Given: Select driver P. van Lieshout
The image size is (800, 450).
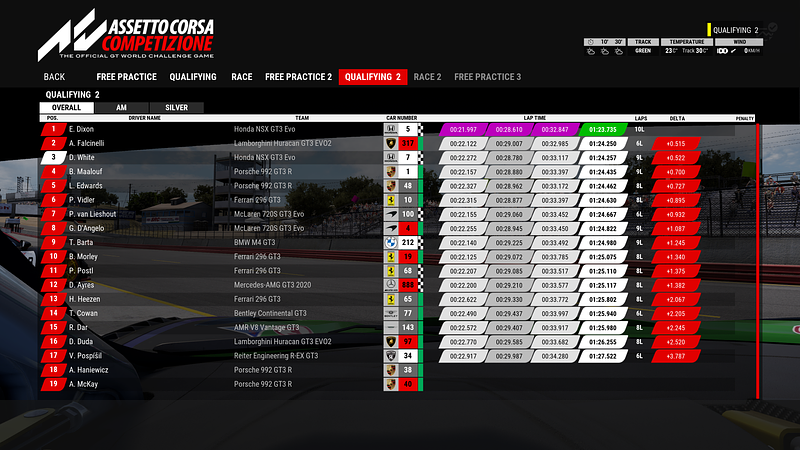Looking at the screenshot, I should pos(92,214).
